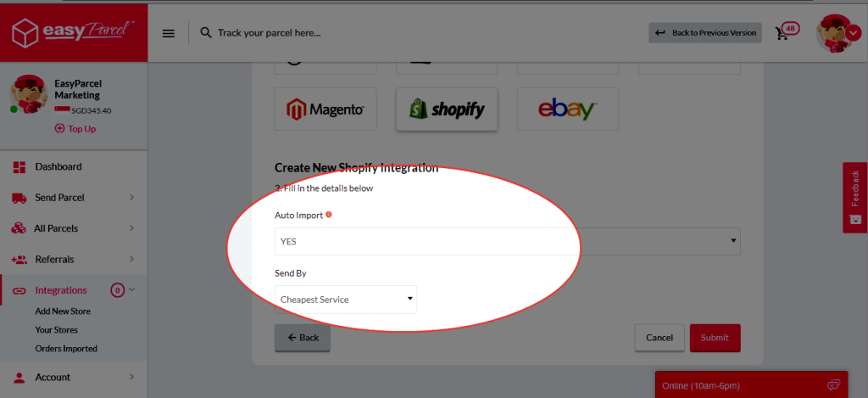Click the Cancel button

coord(659,338)
